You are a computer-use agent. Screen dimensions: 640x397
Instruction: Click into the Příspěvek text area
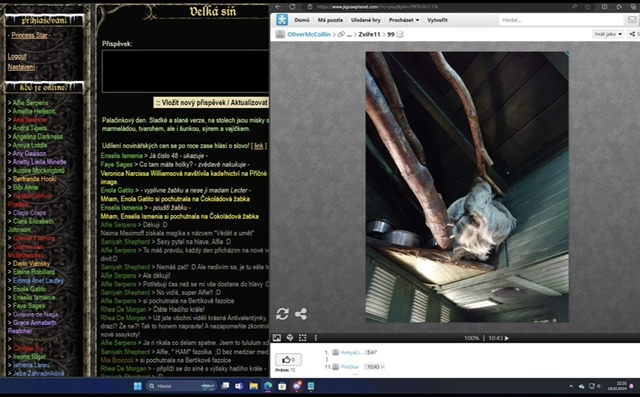point(186,71)
